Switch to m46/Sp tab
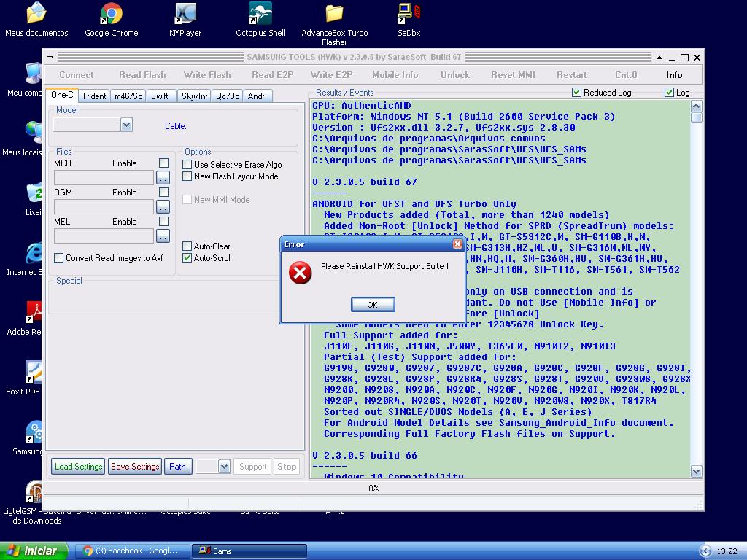The width and height of the screenshot is (747, 560). (x=128, y=96)
